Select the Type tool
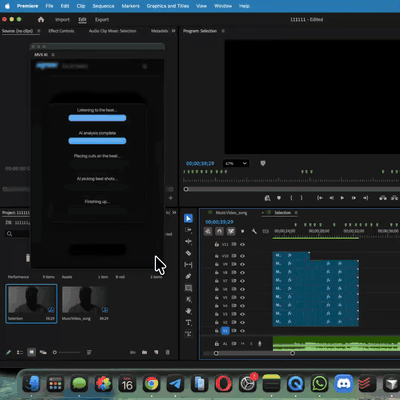Viewport: 400px width, 400px height. 188,322
